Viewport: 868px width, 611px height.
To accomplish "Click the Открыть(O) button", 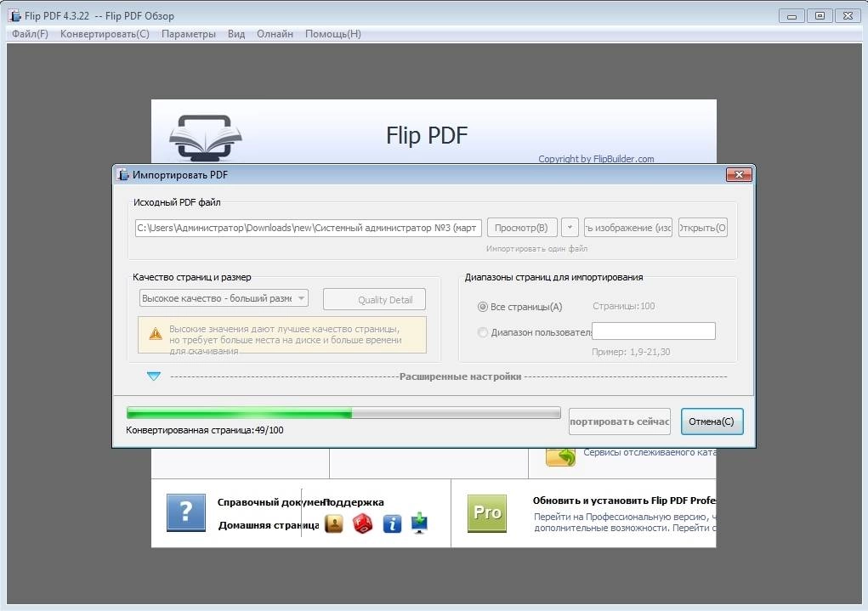I will pos(702,228).
